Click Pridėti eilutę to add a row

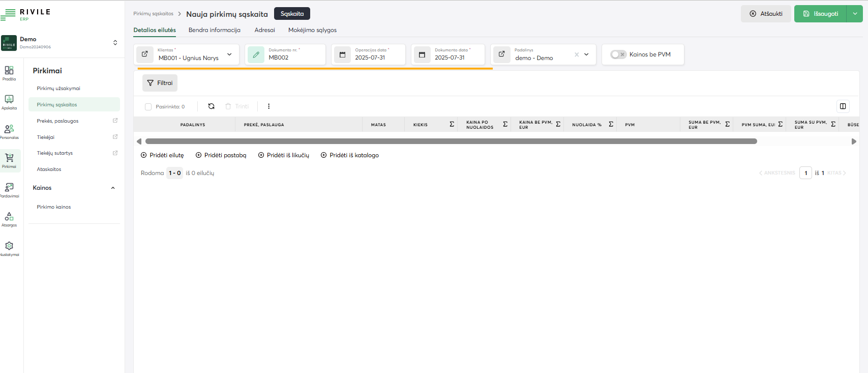click(x=162, y=155)
